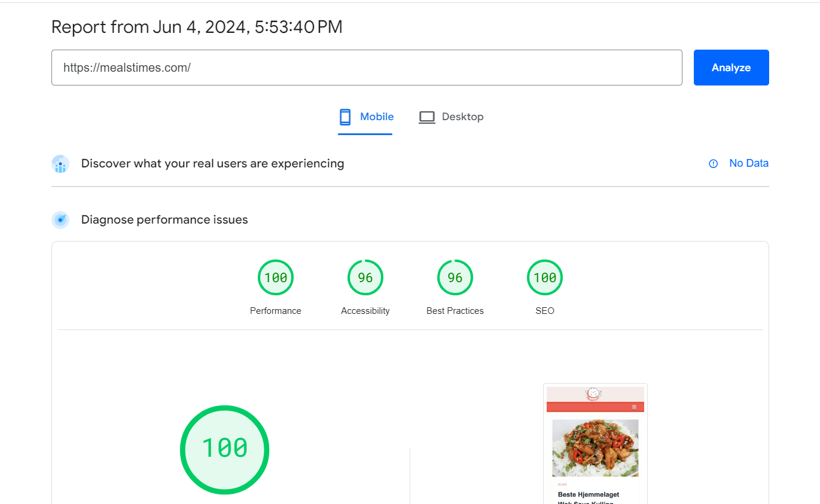Click the Best Practices score gauge
Screen dimensions: 820x504
(455, 277)
